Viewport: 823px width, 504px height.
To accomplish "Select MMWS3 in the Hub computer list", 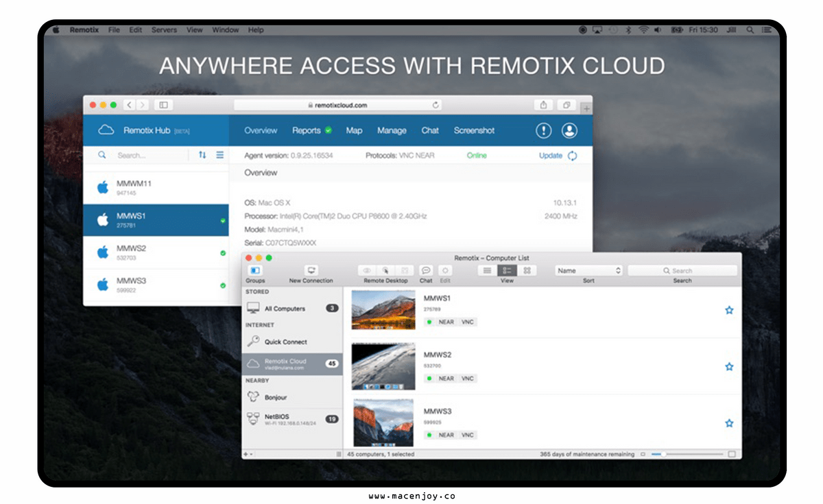I will 156,285.
